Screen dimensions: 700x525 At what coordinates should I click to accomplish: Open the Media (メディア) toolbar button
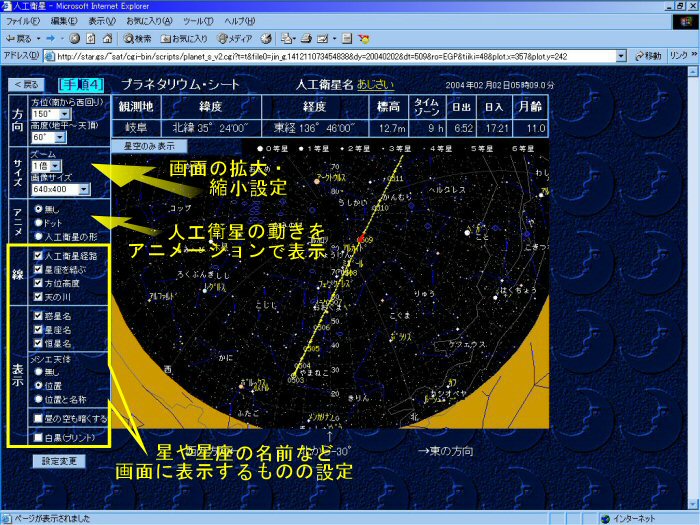tap(235, 39)
